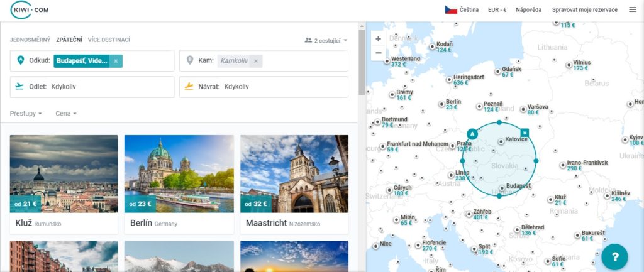644x272 pixels.
Task: Open Nápověda help link
Action: (x=528, y=10)
